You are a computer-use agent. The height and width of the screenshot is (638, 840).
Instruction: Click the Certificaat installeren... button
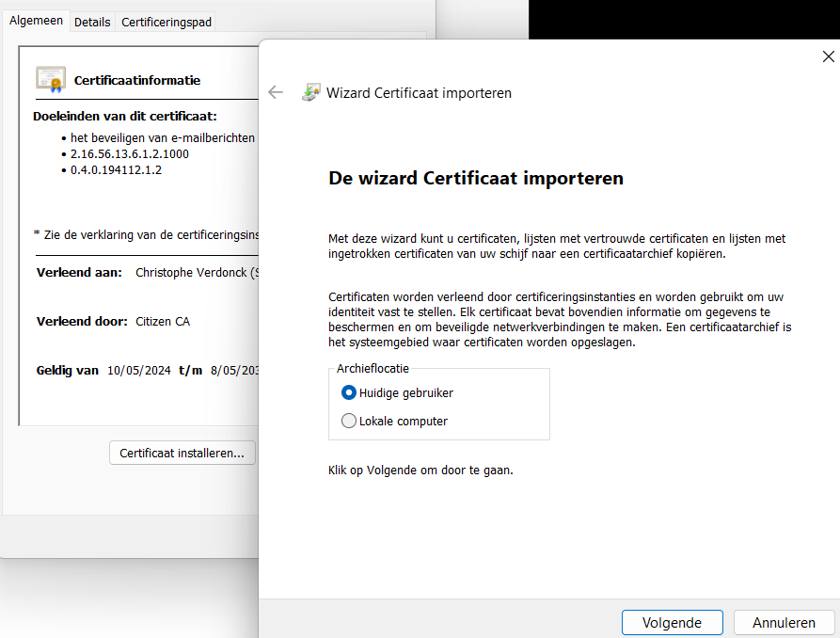click(x=182, y=453)
